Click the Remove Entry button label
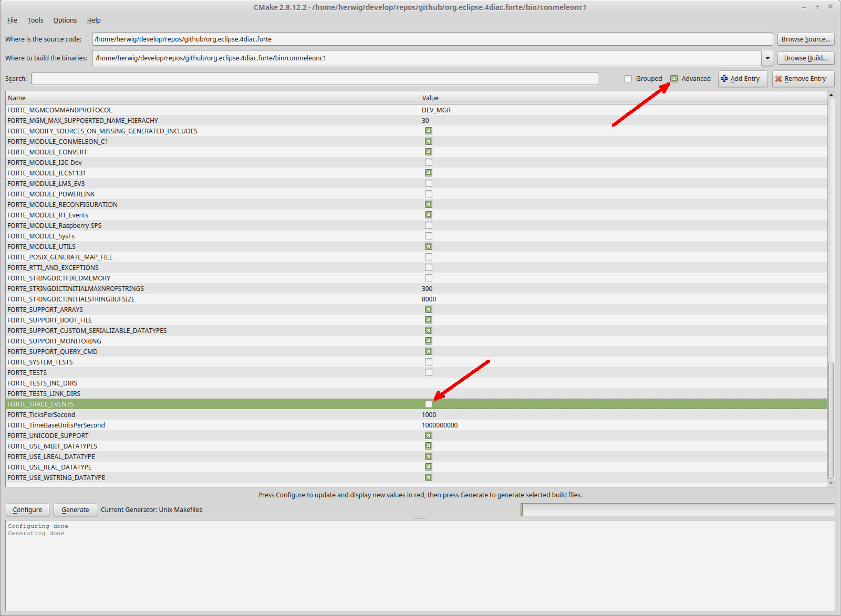Image resolution: width=841 pixels, height=616 pixels. point(805,79)
